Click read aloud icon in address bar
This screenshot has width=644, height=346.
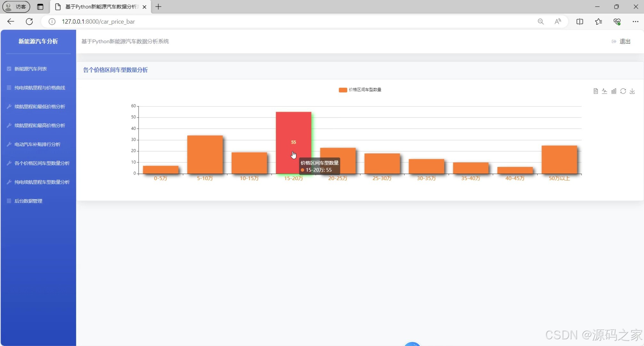coord(558,21)
